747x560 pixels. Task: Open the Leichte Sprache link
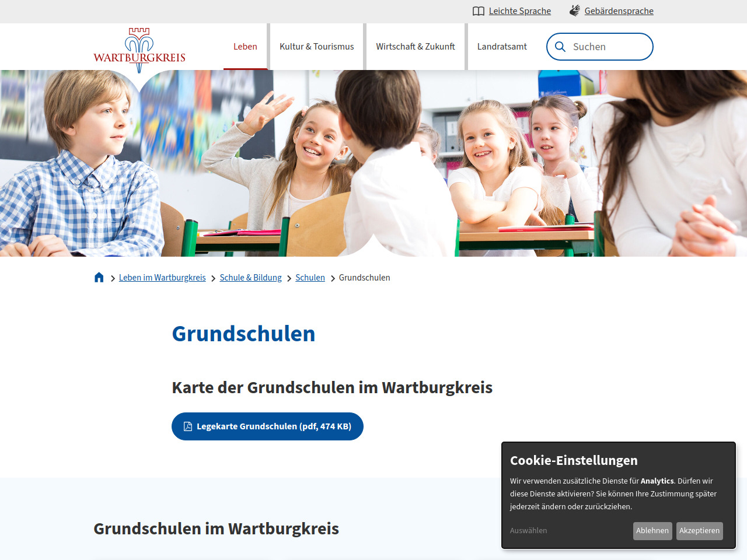(519, 11)
